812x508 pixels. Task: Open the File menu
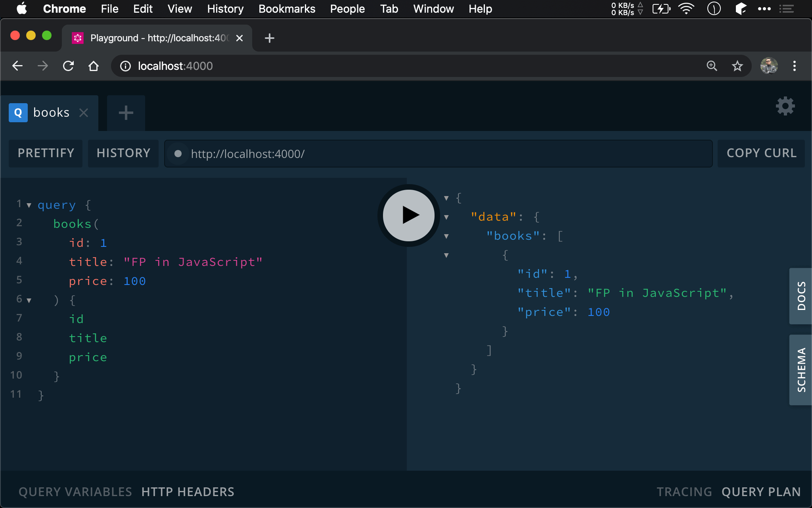[x=109, y=9]
